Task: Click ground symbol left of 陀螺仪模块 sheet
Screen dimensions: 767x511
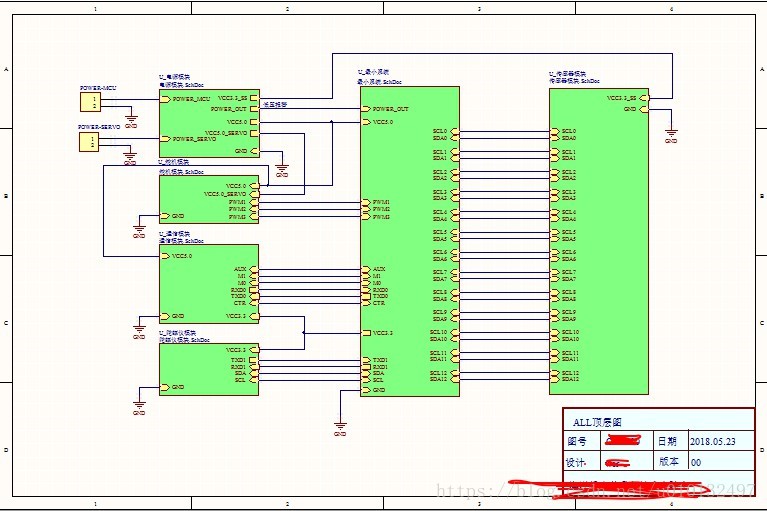Action: (x=139, y=407)
